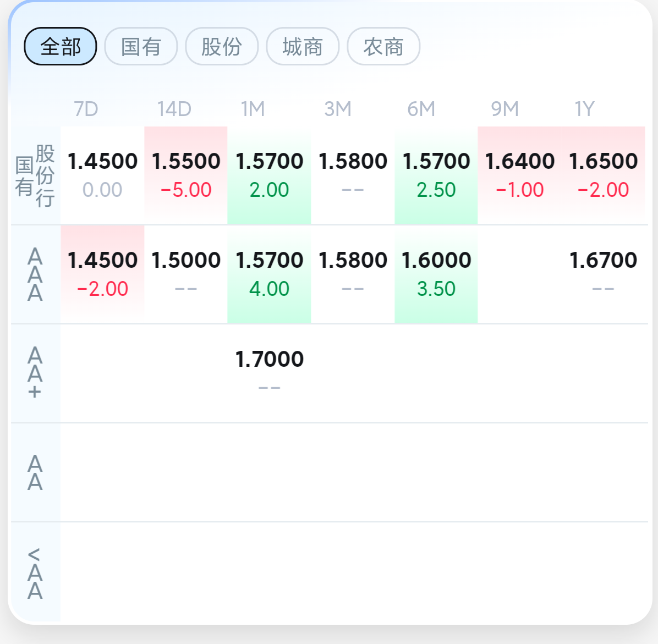Open the AAA 7D cell showing -2.00
658x644 pixels.
pos(102,274)
